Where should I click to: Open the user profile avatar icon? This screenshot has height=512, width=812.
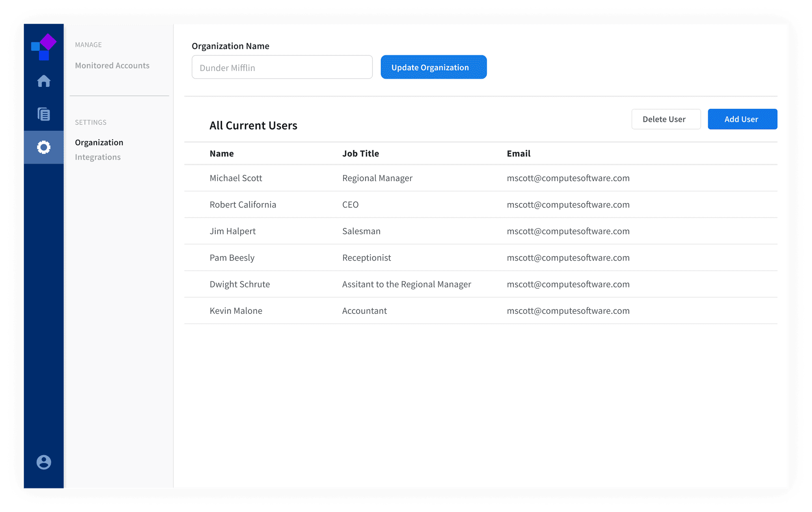coord(43,462)
